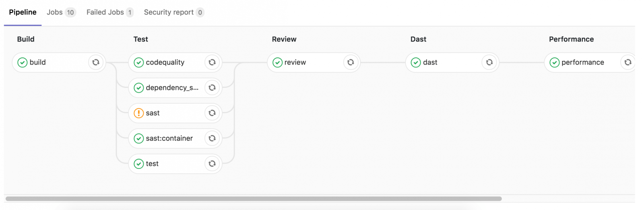Open the Failed Jobs tab

click(109, 12)
